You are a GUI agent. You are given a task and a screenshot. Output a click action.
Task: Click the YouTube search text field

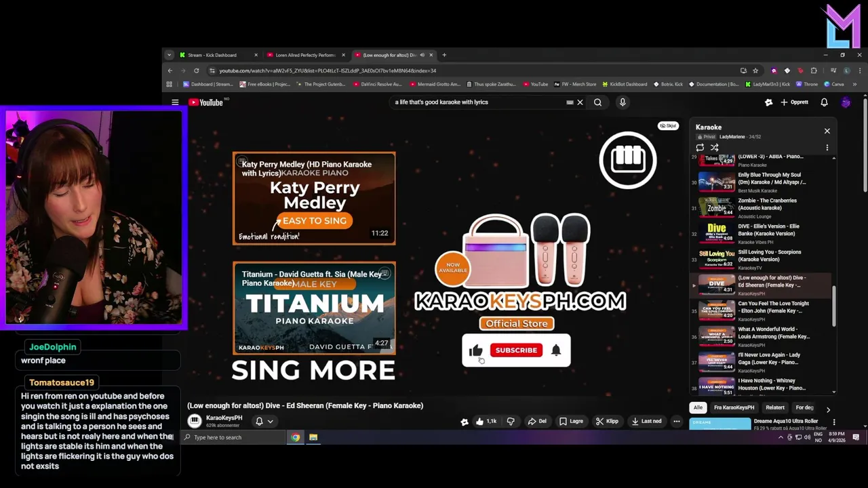pos(478,102)
